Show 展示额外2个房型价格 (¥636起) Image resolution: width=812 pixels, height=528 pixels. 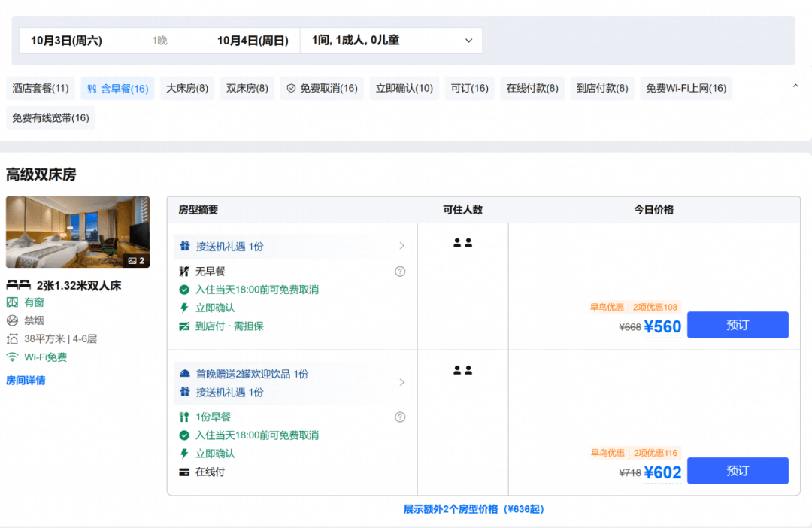(x=474, y=509)
